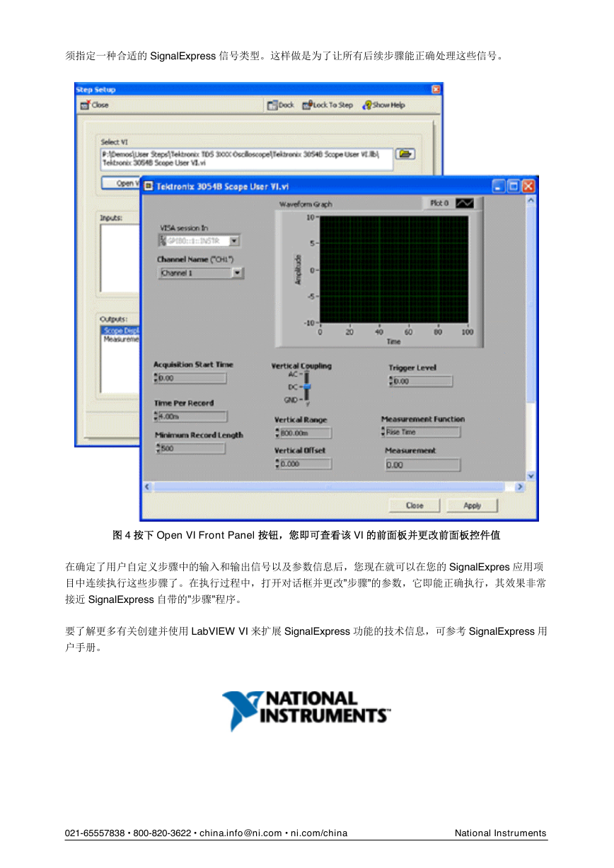Select the Scope Display output in Outputs list
The width and height of the screenshot is (614, 868).
click(121, 330)
